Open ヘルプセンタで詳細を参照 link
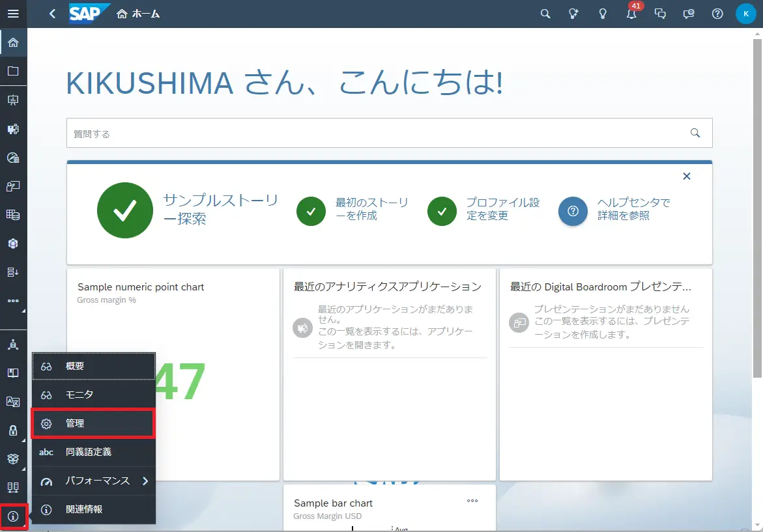 (x=614, y=210)
